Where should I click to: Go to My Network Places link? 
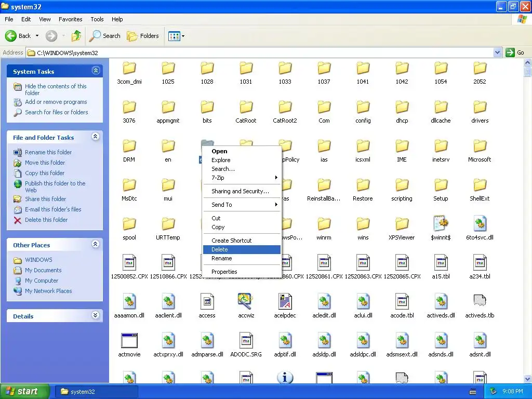[48, 291]
